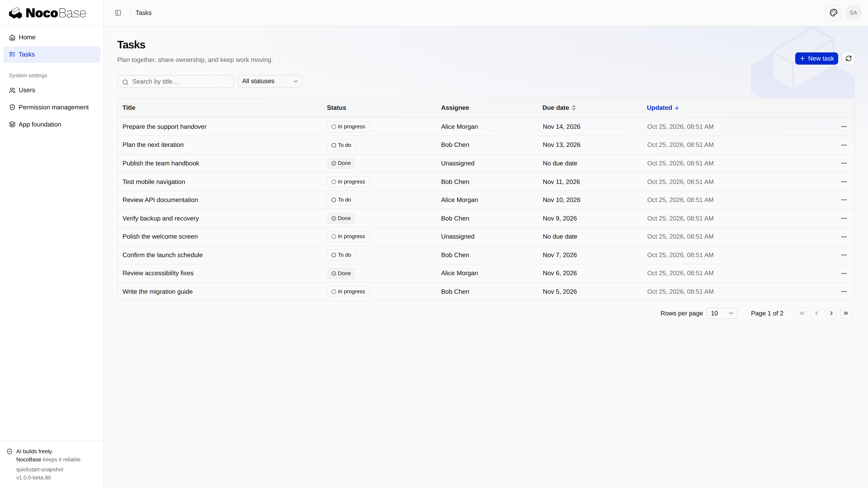The image size is (868, 488).
Task: Click Unassigned in Polish the welcome screen row
Action: point(458,237)
